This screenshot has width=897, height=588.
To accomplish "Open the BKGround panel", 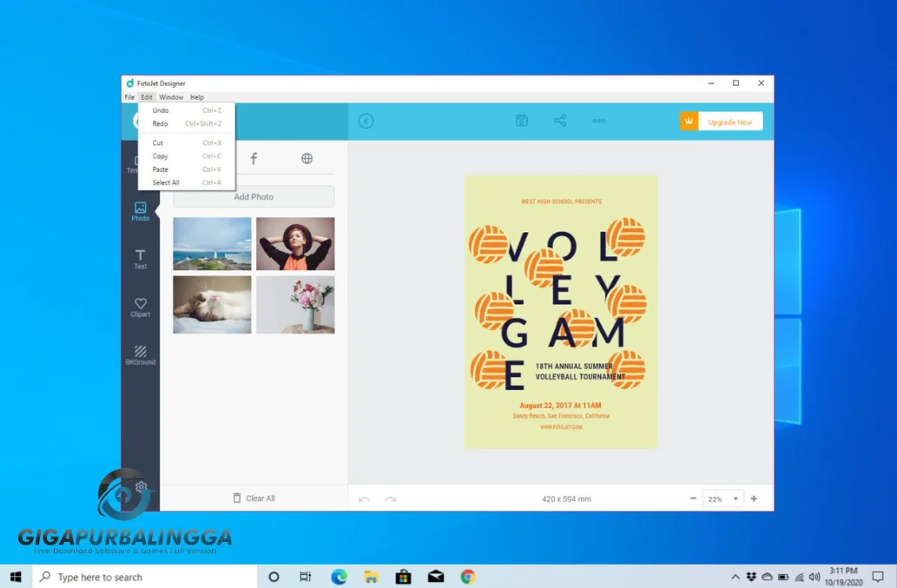I will (140, 354).
